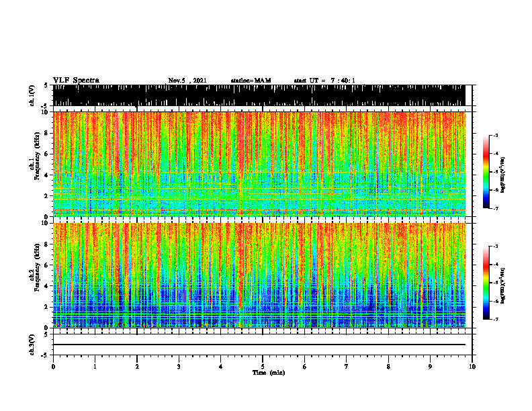Screen dimensions: 532x411
Task: Click time axis tick label "5"
Action: 263,367
